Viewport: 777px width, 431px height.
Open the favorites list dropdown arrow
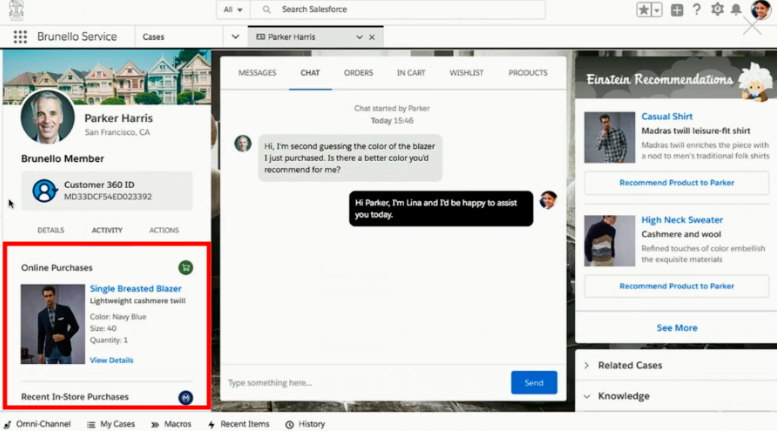coord(657,9)
